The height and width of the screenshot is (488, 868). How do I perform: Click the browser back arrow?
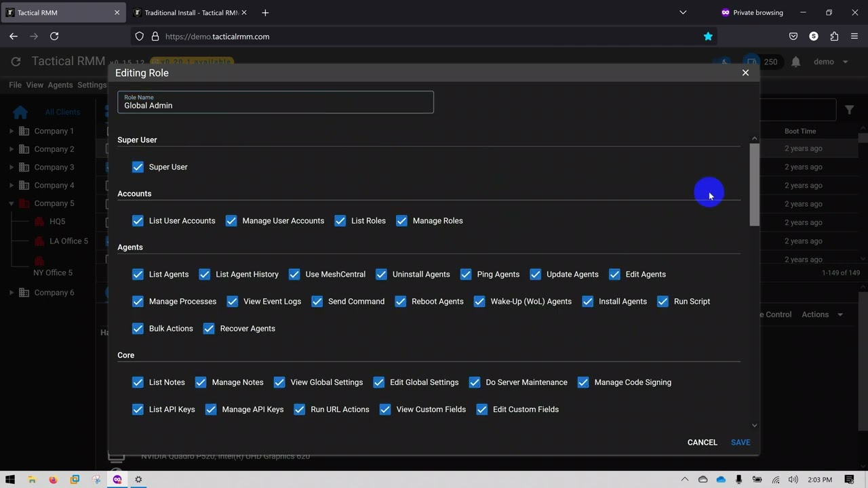14,37
